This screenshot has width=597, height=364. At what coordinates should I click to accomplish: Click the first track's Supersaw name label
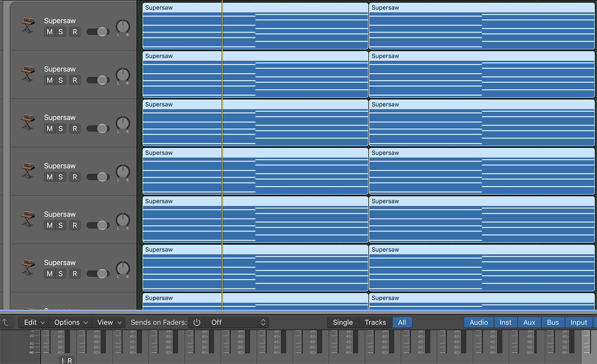[x=60, y=21]
